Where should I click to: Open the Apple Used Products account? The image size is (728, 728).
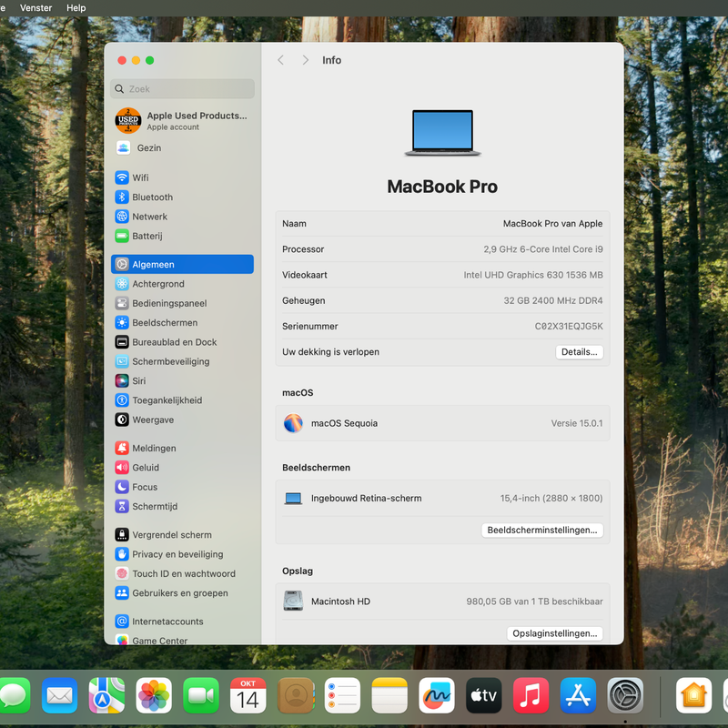[183, 121]
